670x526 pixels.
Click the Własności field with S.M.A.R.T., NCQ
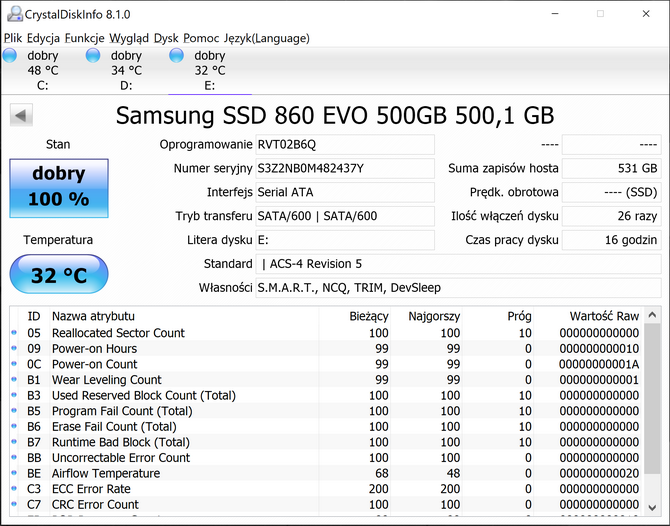(x=458, y=288)
